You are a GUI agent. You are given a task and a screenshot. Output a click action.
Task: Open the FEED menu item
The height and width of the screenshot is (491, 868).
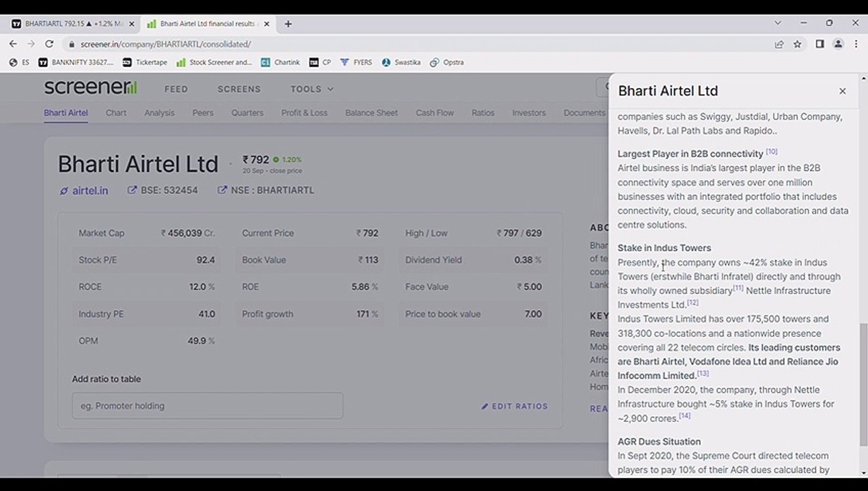point(176,89)
